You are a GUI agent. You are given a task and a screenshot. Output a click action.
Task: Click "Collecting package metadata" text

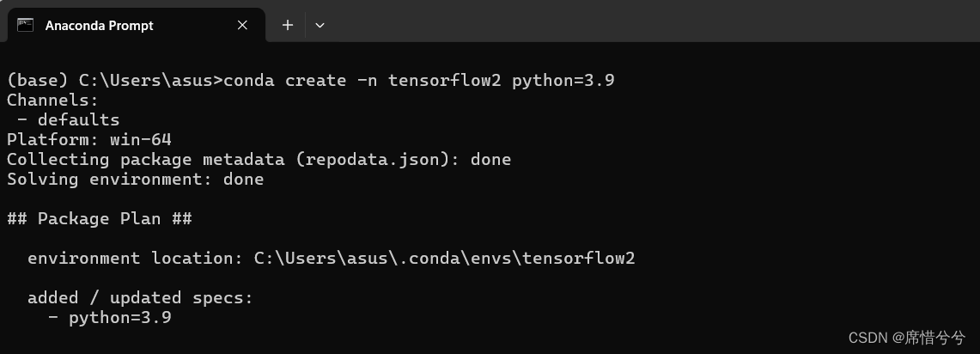146,160
